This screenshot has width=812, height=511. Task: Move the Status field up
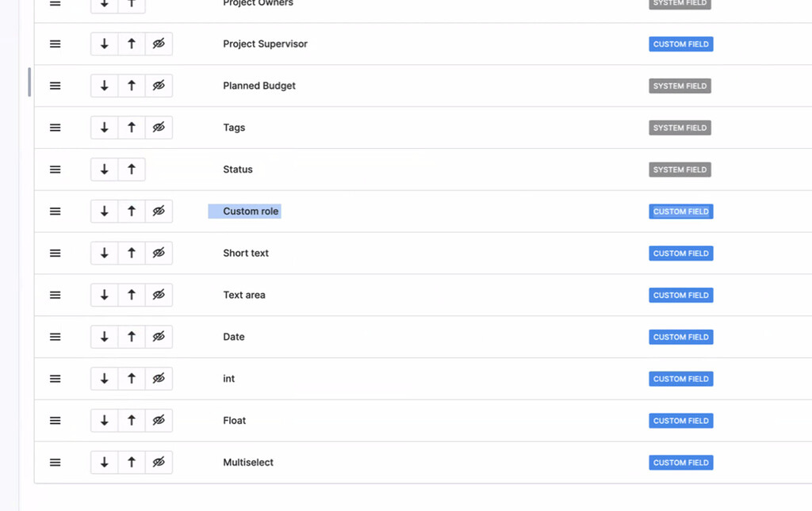[x=132, y=169]
